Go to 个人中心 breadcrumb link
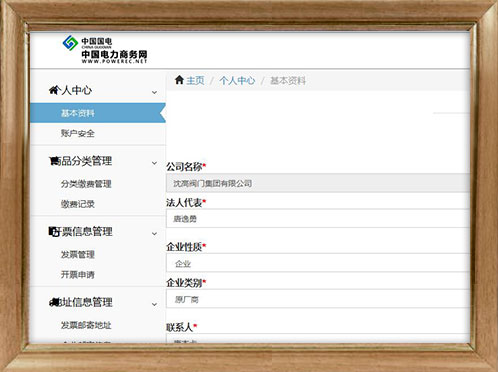The height and width of the screenshot is (372, 498). 237,80
